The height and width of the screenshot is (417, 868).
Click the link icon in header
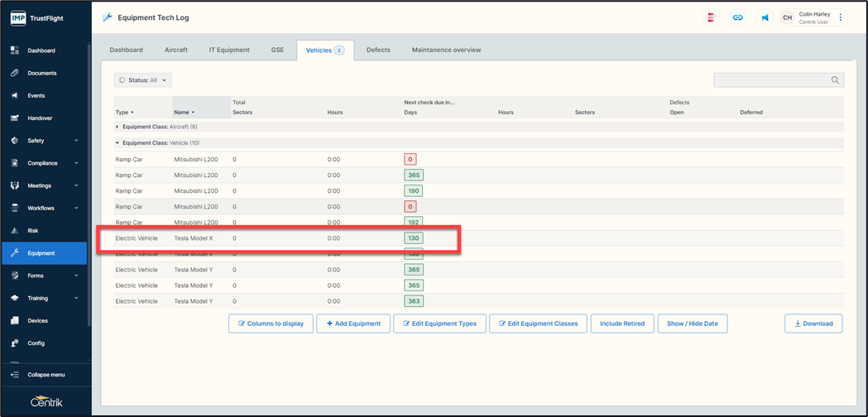click(737, 17)
